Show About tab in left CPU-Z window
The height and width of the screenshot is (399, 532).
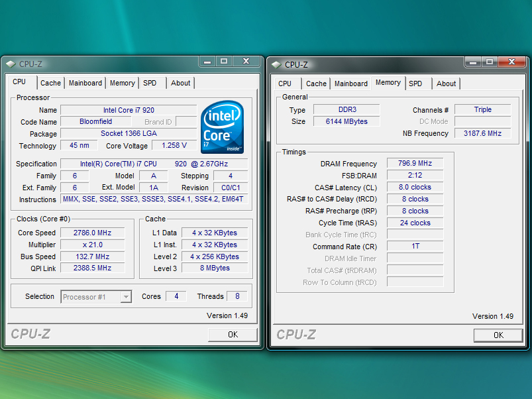coord(180,83)
